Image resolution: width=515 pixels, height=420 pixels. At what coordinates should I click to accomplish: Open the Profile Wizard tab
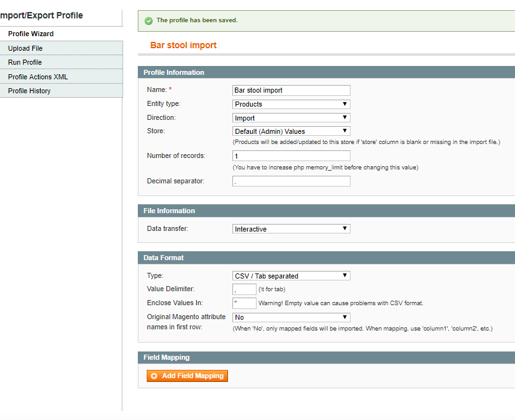tap(30, 34)
